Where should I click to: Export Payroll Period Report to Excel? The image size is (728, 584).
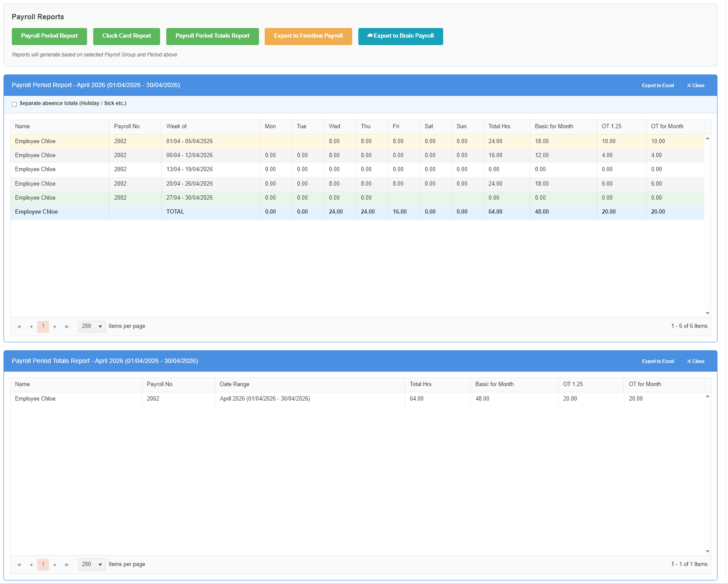coord(658,85)
